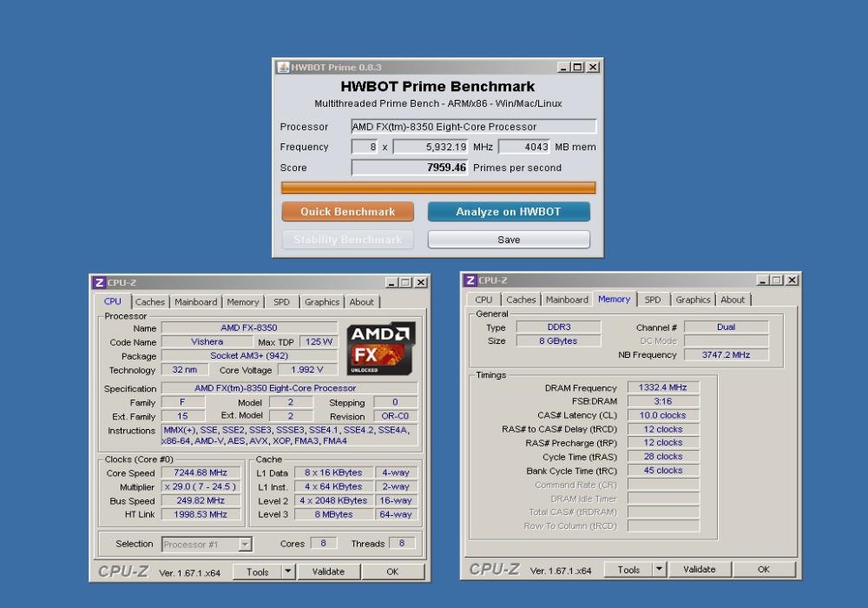
Task: Open Caches tab in left CPU-Z window
Action: 150,301
